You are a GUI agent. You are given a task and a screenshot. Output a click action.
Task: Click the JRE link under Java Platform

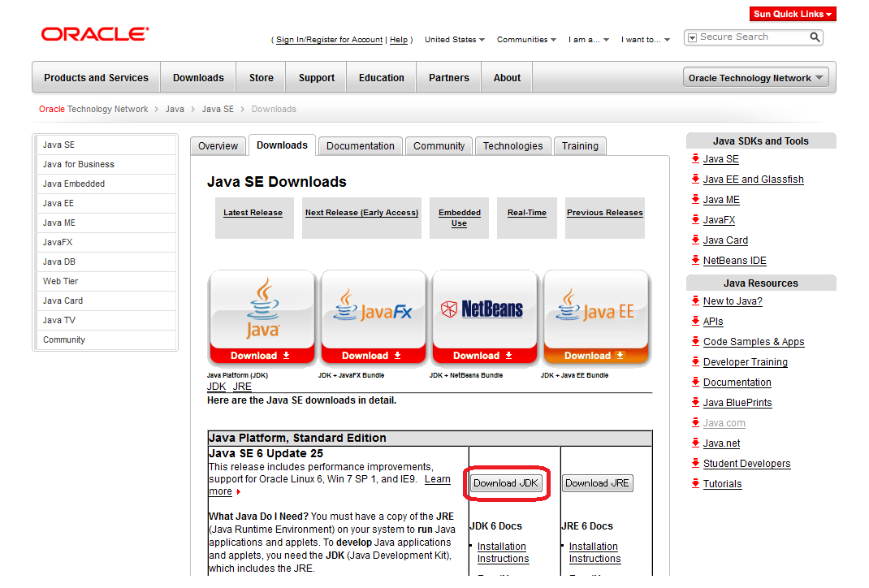242,387
